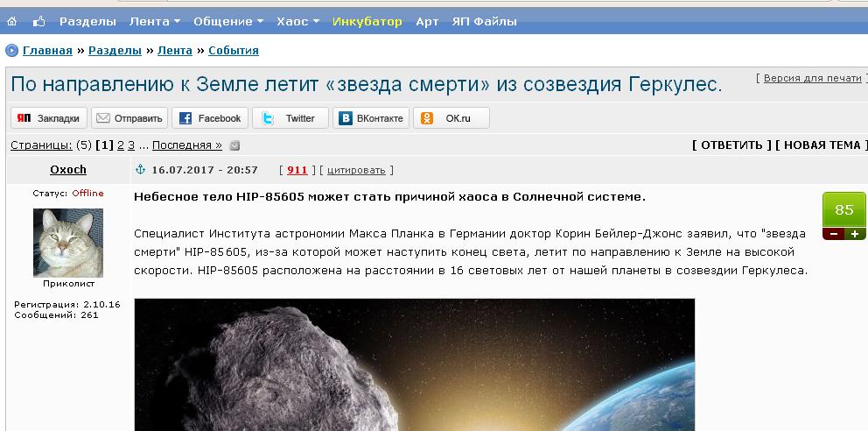Screen dimensions: 868x431
Task: Go to page 2 of the topic
Action: coord(121,145)
